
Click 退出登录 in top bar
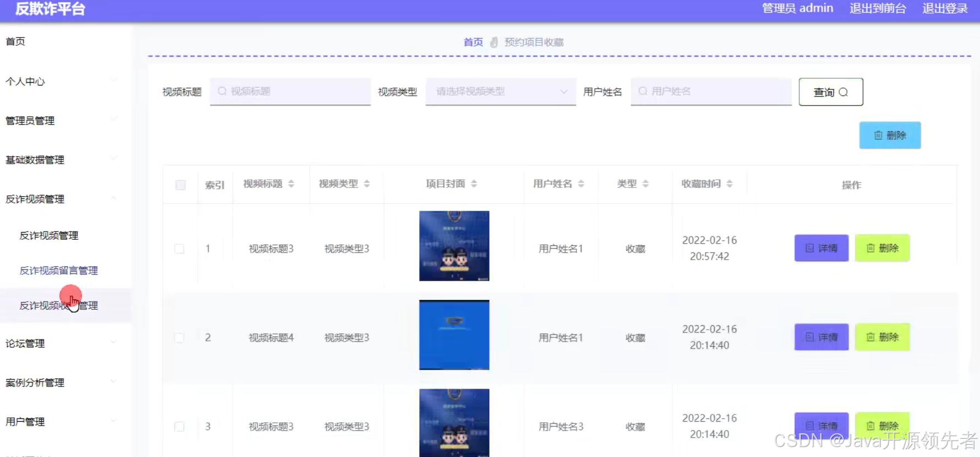tap(945, 8)
